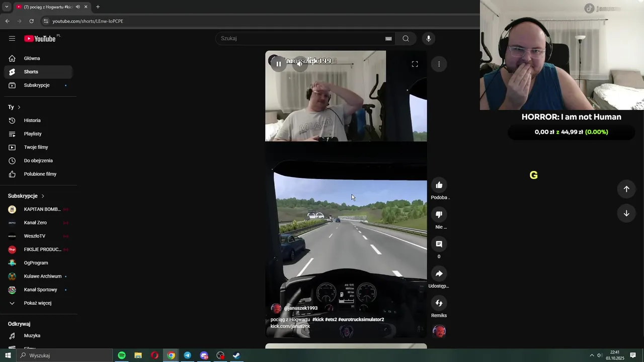This screenshot has width=644, height=362.
Task: Open the comments for this Short
Action: [x=439, y=244]
